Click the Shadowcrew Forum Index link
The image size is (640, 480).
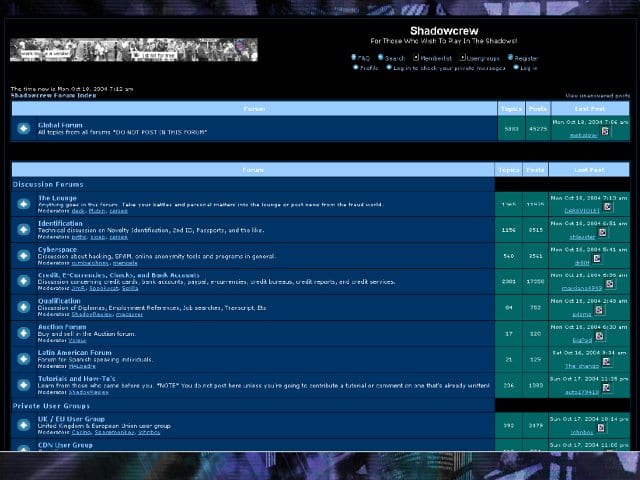tap(53, 96)
